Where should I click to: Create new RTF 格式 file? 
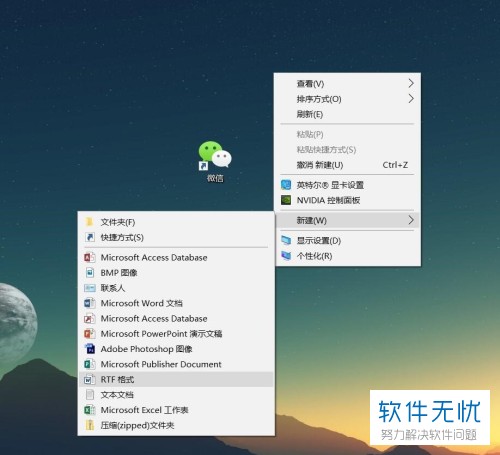176,379
